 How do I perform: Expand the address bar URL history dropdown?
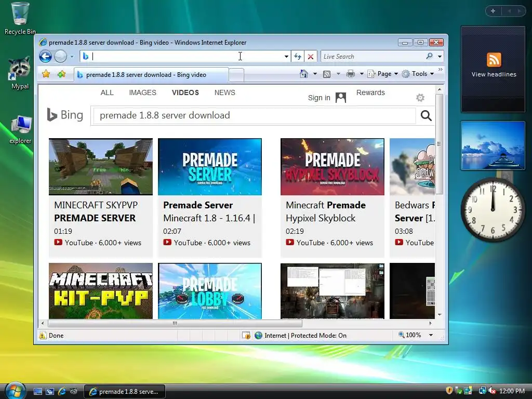coord(286,57)
